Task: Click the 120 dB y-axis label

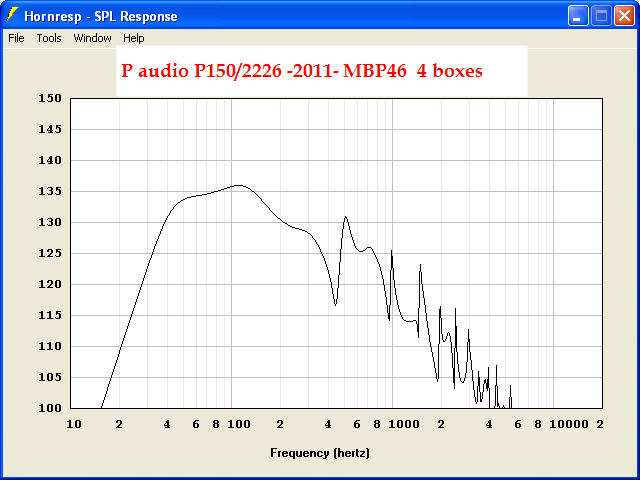Action: coord(50,284)
